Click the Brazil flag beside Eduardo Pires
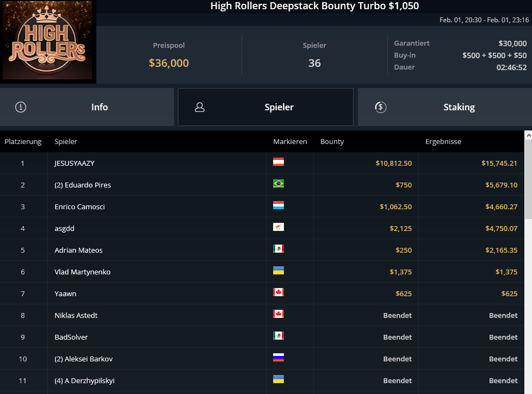The width and height of the screenshot is (532, 394). coord(278,184)
